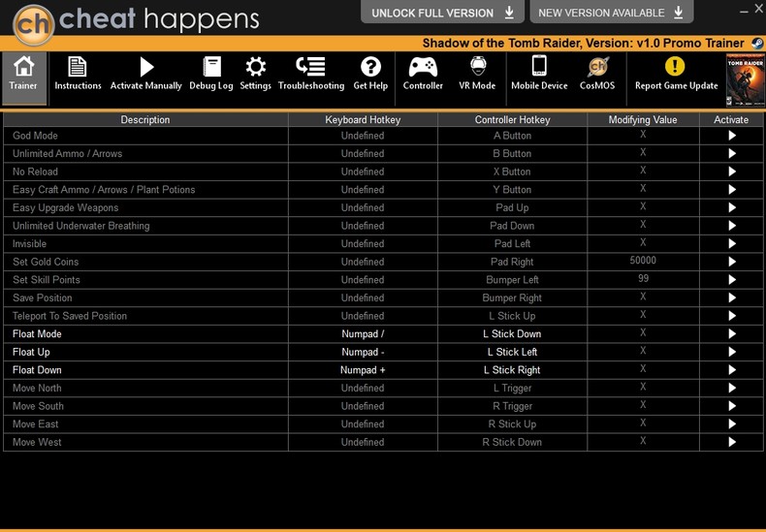Click Move East activate arrow
The width and height of the screenshot is (766, 532).
tap(732, 424)
